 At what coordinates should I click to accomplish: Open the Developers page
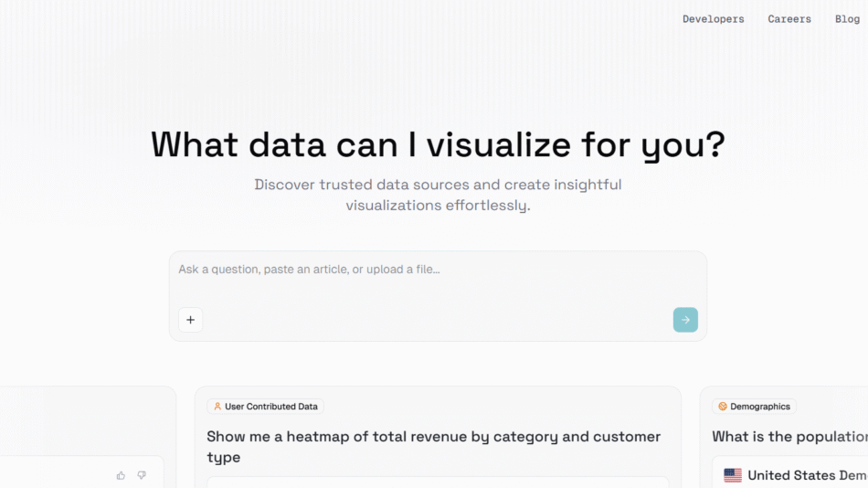[713, 19]
